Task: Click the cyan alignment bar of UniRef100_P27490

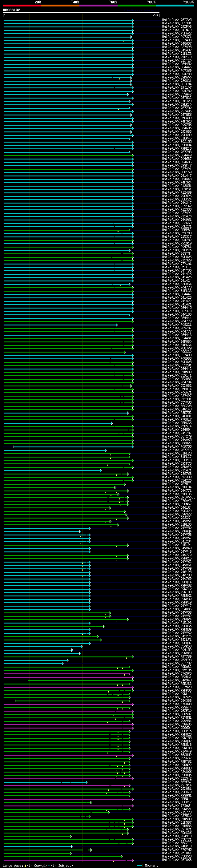Action: [x=69, y=40]
